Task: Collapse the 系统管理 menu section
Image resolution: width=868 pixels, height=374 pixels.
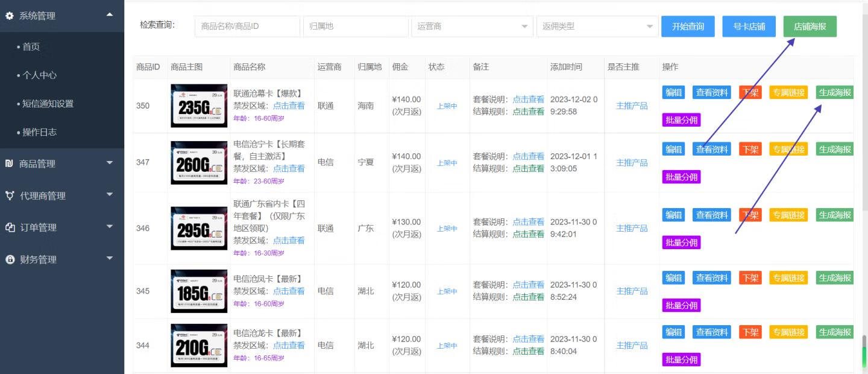Action: 109,14
